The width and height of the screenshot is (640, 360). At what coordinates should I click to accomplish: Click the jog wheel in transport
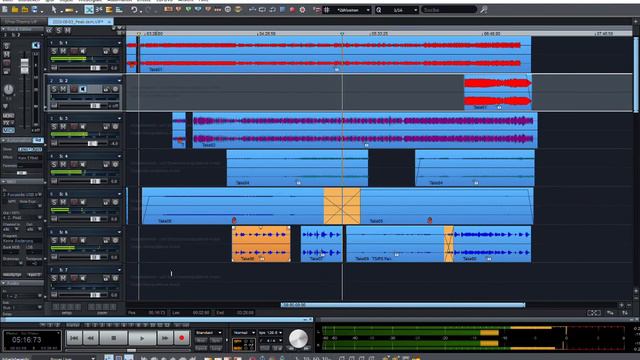point(298,339)
